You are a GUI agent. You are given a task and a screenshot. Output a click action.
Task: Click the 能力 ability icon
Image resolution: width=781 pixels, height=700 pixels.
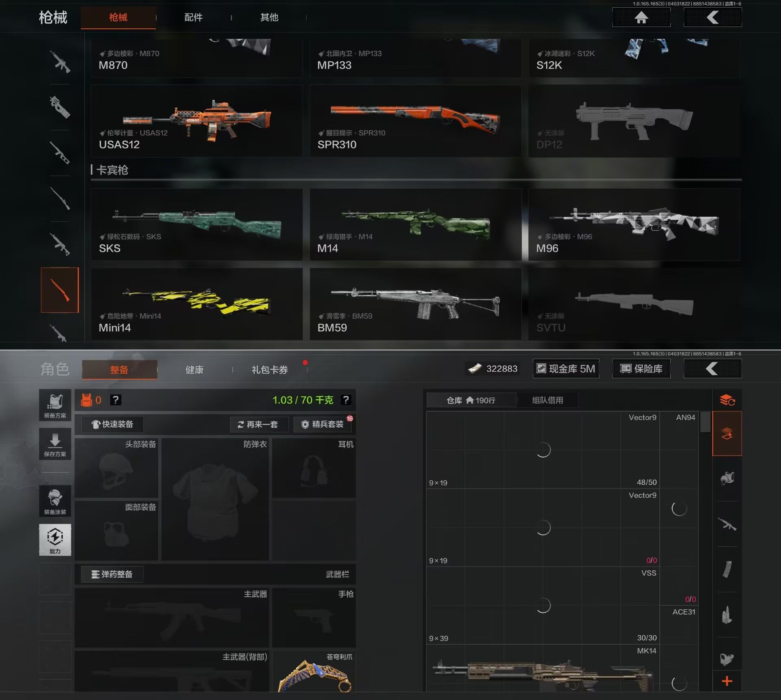55,539
